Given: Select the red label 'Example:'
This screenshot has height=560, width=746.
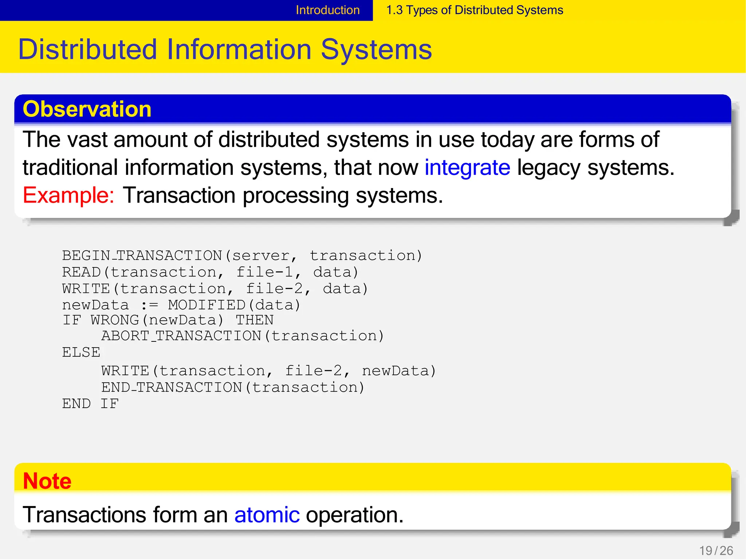Looking at the screenshot, I should pos(68,196).
